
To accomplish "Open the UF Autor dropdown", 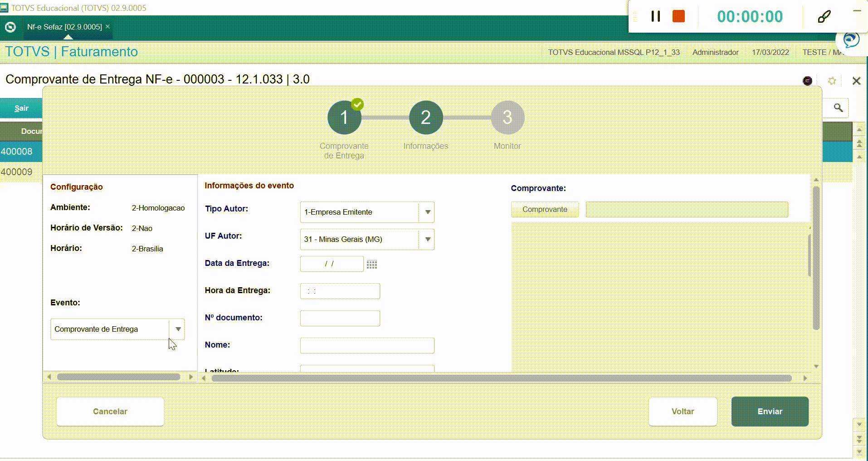I will point(427,239).
